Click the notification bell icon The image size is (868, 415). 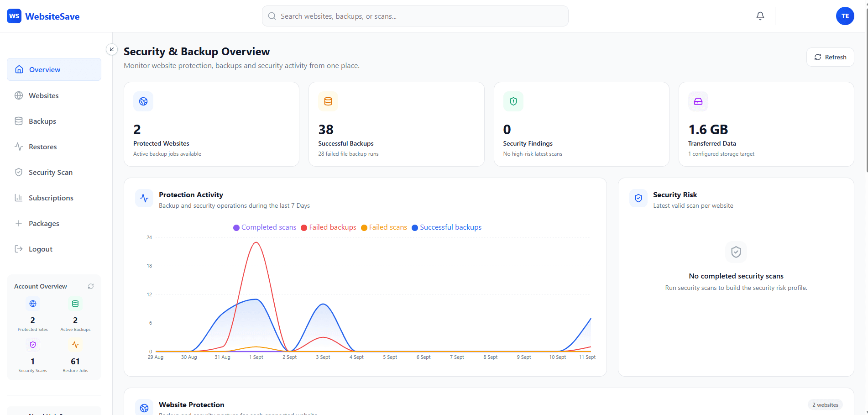760,16
